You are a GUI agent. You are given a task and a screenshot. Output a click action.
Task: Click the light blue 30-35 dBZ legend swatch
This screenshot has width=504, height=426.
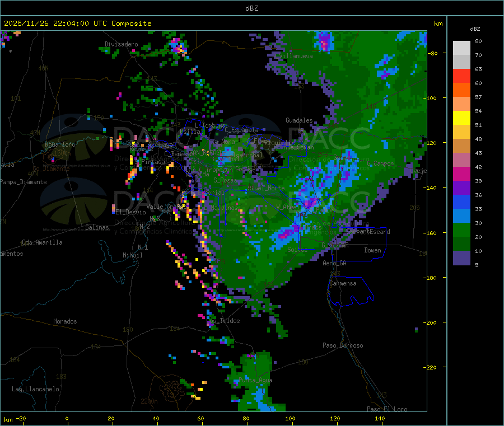461,216
